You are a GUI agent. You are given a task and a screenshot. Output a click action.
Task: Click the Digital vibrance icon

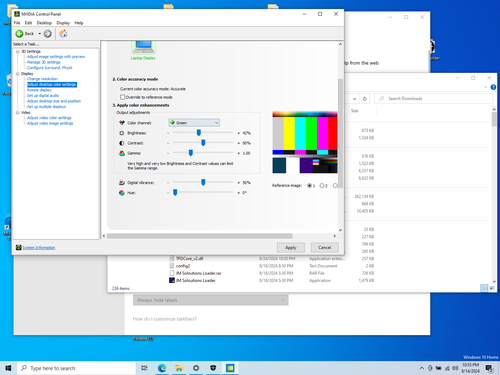(122, 183)
